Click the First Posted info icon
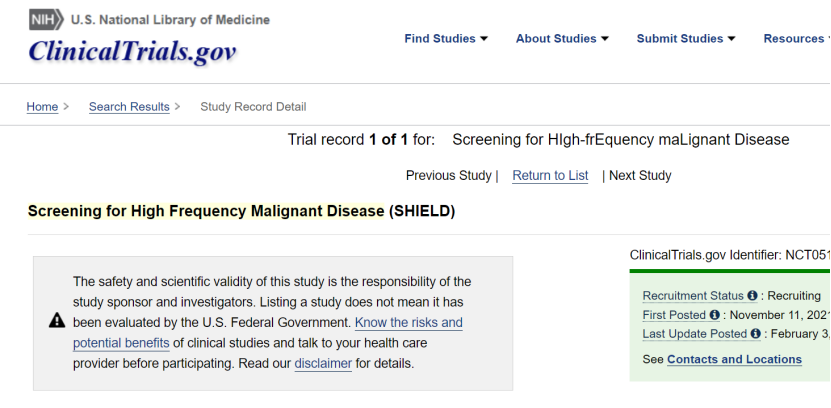Image resolution: width=831 pixels, height=408 pixels. point(714,315)
